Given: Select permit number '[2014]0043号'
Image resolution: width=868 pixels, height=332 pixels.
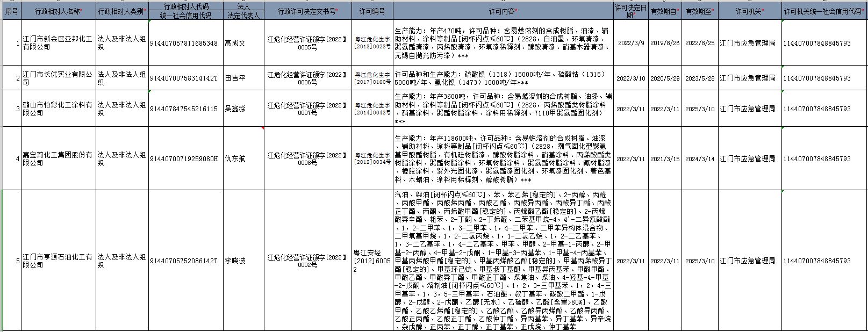Looking at the screenshot, I should [x=372, y=109].
